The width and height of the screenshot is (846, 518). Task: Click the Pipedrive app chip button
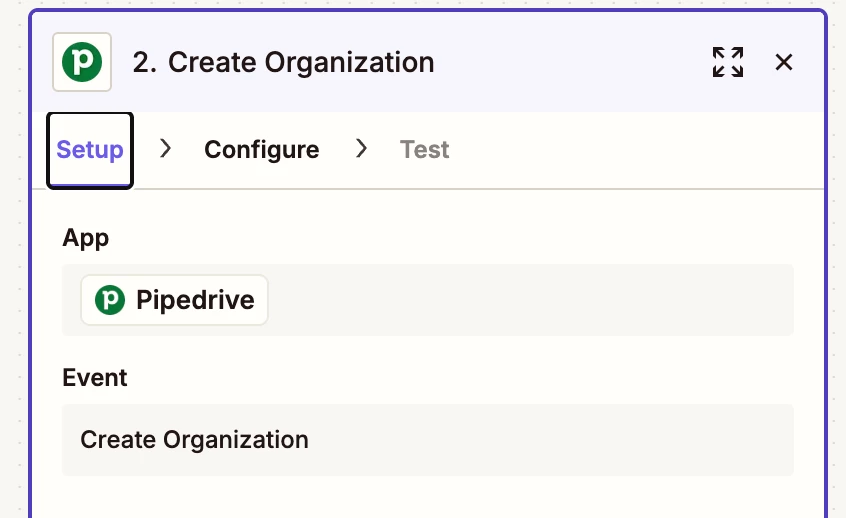tap(175, 300)
